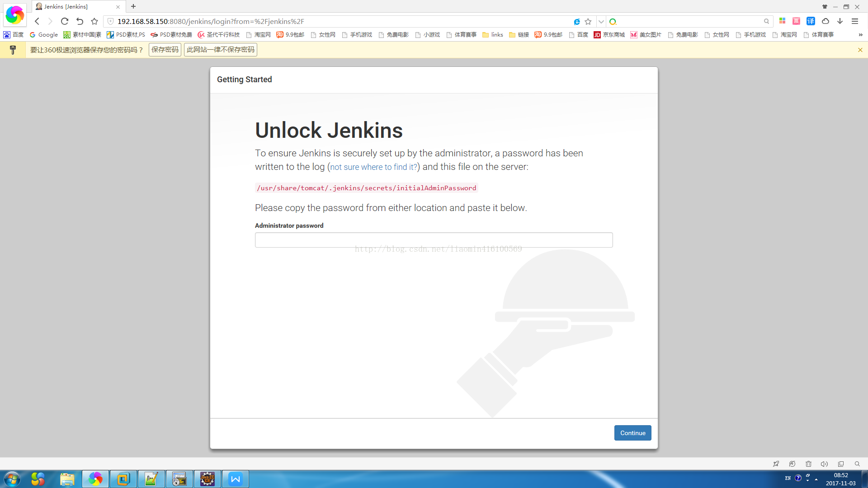
Task: Click the trash can status bar icon
Action: tap(809, 464)
